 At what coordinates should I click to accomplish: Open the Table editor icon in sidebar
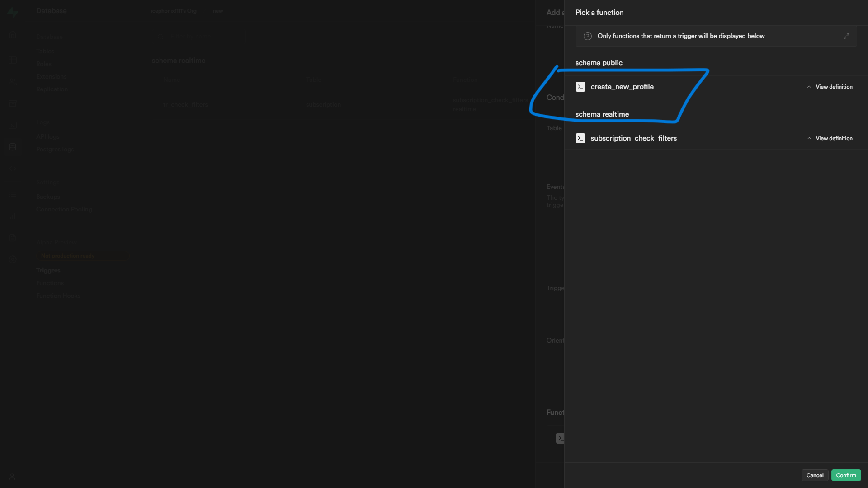click(13, 60)
